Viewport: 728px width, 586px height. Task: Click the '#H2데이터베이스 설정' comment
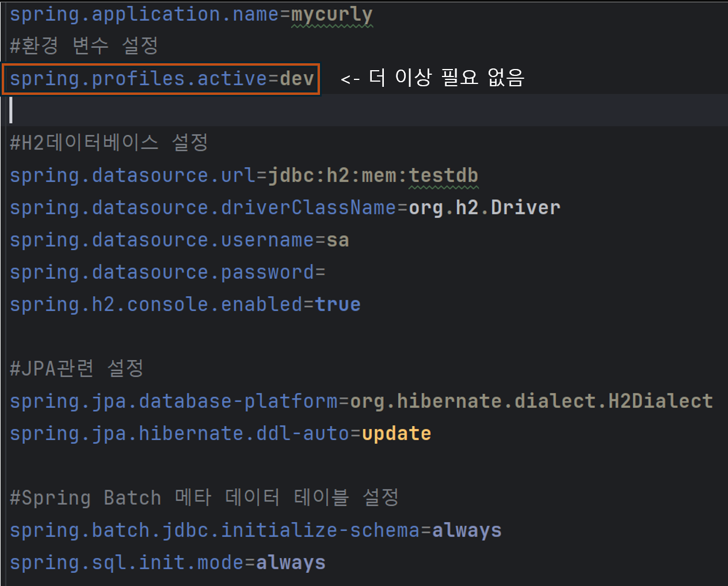109,143
